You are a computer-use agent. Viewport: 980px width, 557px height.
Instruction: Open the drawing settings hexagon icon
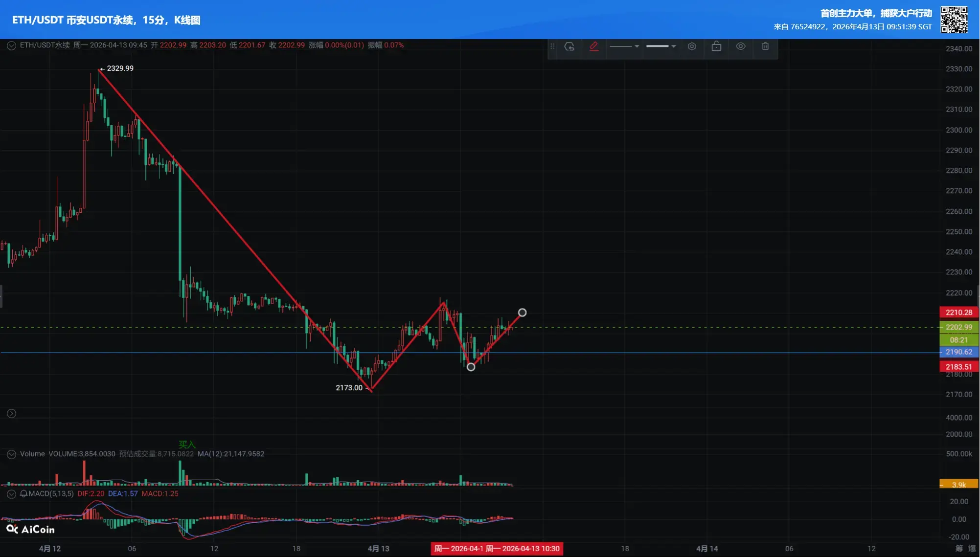coord(692,46)
